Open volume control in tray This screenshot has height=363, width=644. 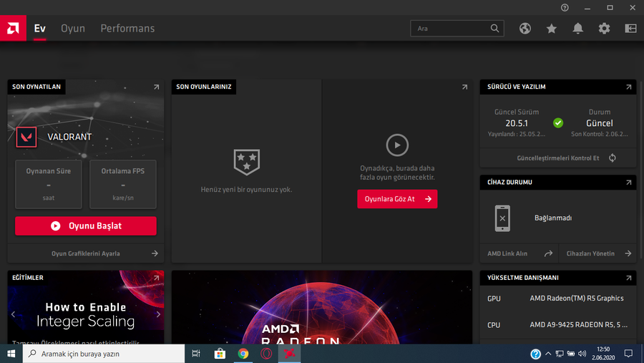pyautogui.click(x=582, y=354)
